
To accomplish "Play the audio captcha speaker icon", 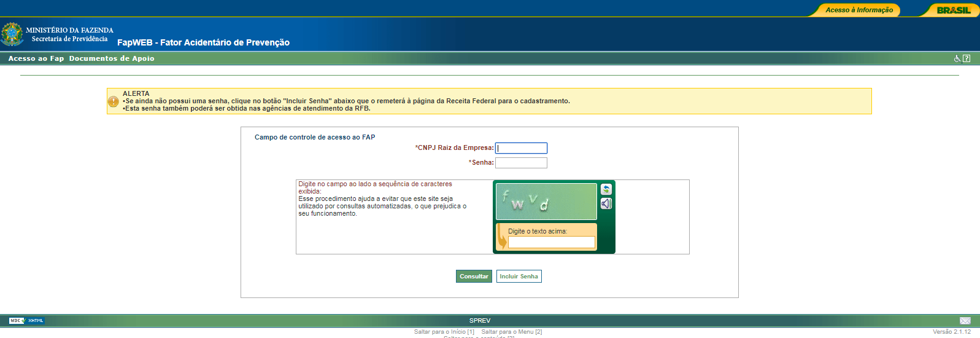I will tap(606, 203).
